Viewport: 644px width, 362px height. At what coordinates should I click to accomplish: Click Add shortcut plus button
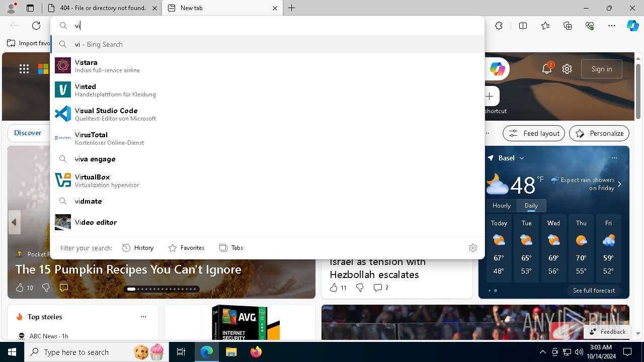489,96
